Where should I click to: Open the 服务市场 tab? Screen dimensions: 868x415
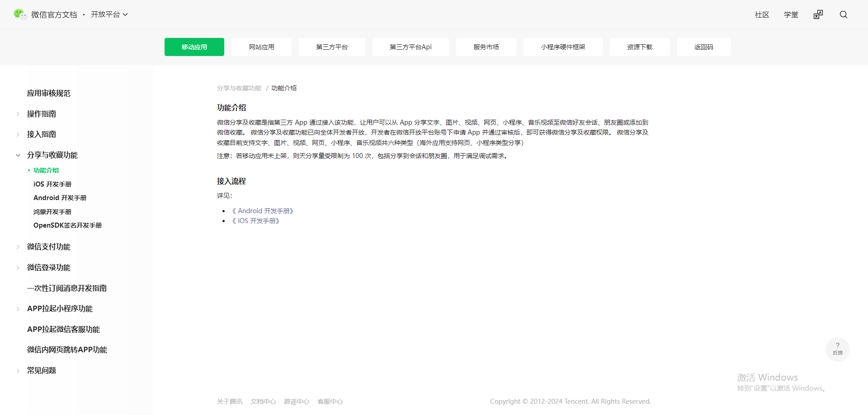pyautogui.click(x=486, y=47)
